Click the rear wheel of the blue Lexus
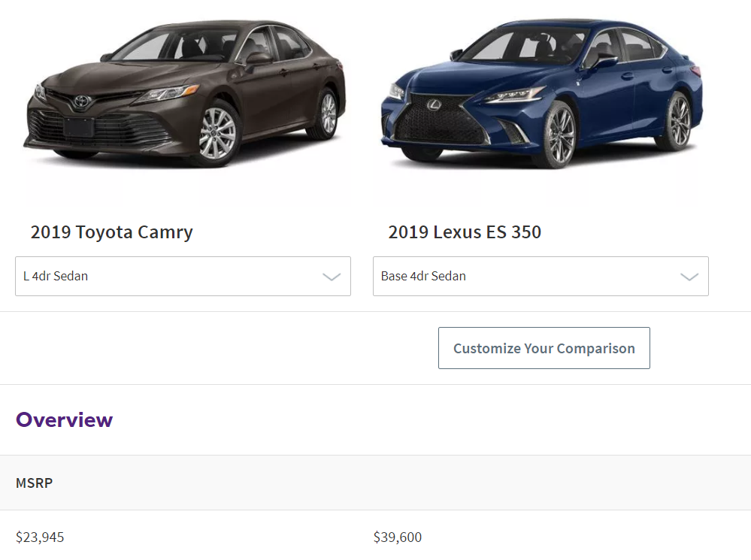Viewport: 751px width, 560px height. click(680, 119)
